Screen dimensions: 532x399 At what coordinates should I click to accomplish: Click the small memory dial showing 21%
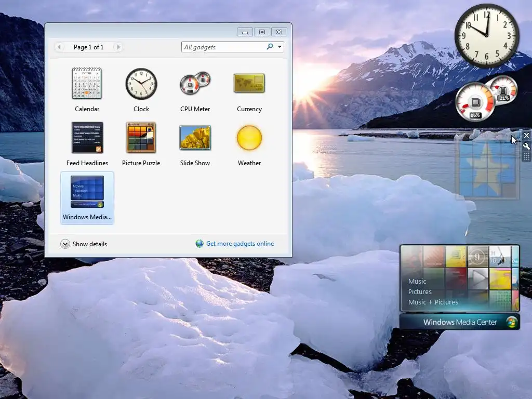pos(503,90)
